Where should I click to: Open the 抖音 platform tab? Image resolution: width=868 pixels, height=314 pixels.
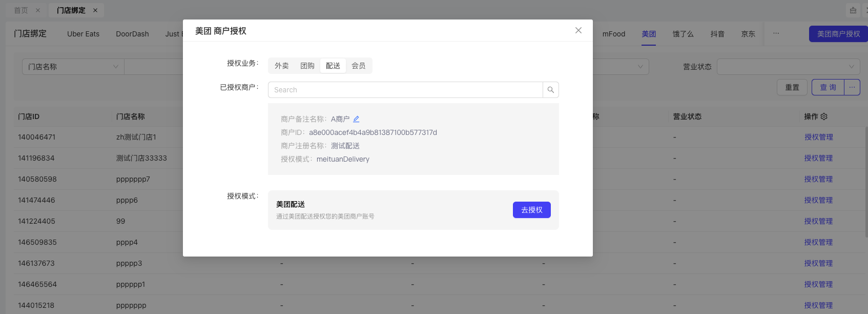pos(717,34)
